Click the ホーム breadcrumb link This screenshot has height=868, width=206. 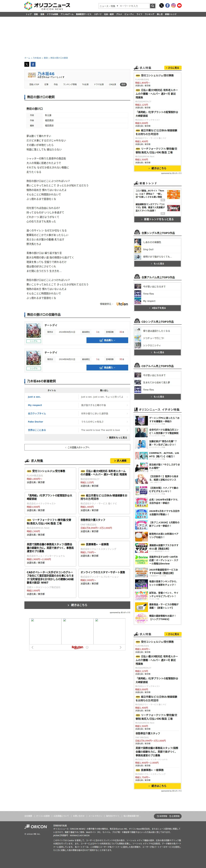(x=27, y=58)
